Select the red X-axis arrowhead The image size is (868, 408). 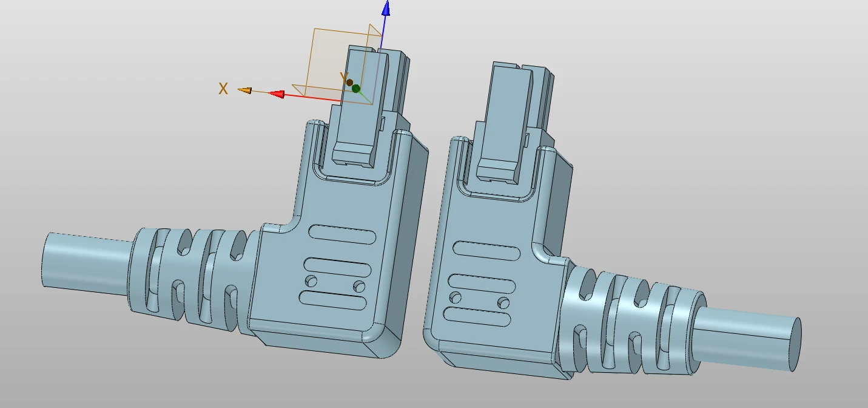277,94
